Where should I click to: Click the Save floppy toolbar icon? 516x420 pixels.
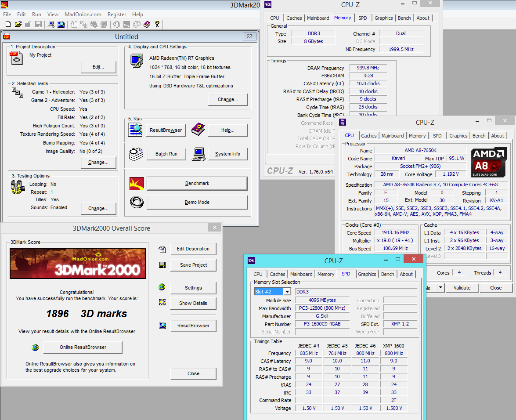click(x=39, y=24)
